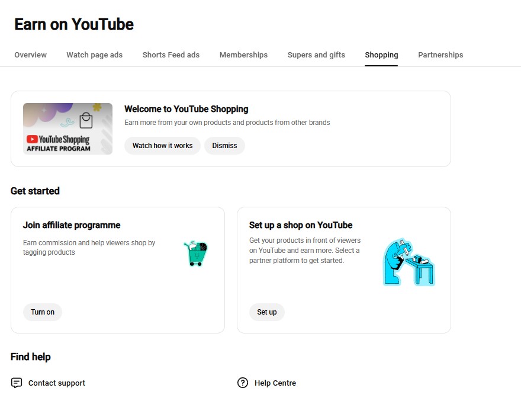521x420 pixels.
Task: Open the YouTube Shopping affiliate program thumbnail
Action: coord(67,129)
